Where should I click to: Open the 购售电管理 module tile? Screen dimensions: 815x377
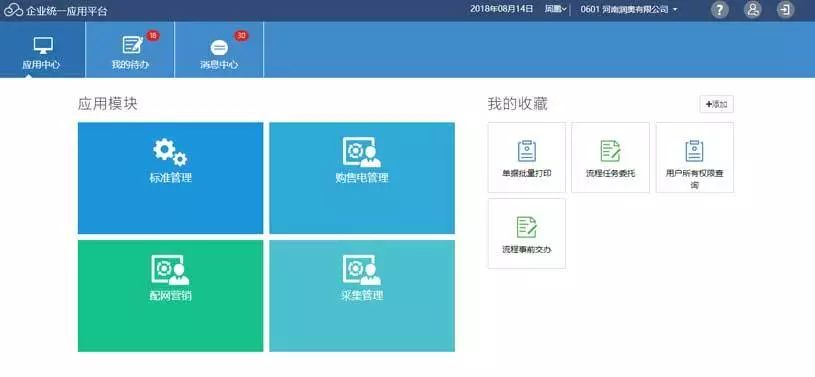pyautogui.click(x=362, y=178)
